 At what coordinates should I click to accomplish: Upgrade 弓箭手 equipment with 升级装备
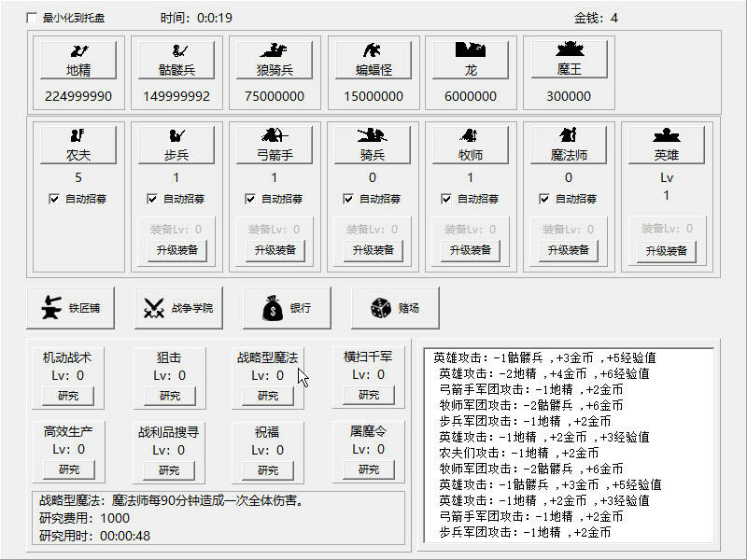click(x=274, y=250)
